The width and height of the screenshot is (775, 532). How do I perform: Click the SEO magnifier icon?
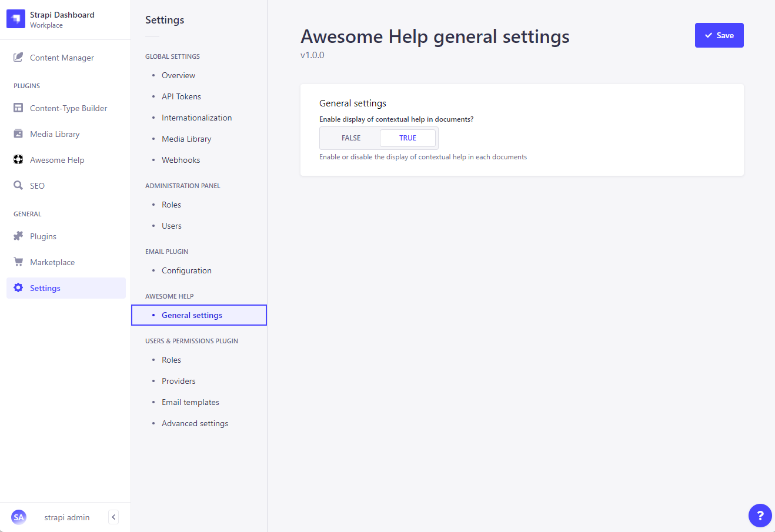(18, 186)
